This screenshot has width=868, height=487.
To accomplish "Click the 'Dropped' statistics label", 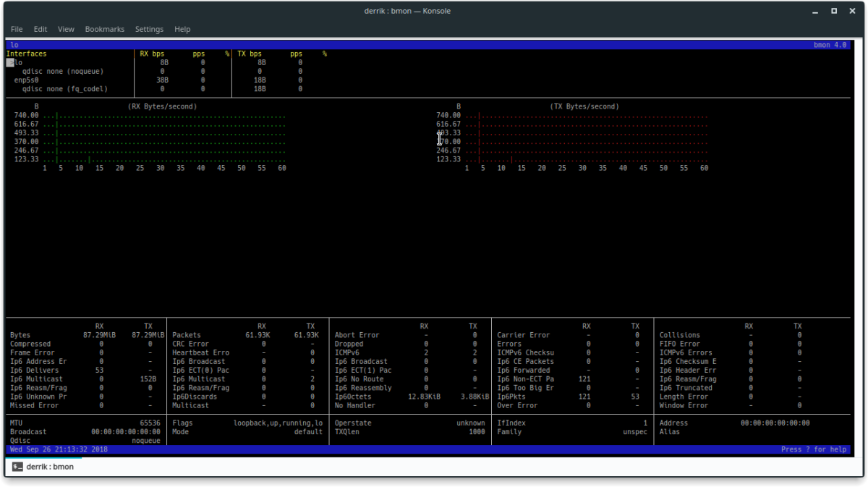I will [349, 344].
